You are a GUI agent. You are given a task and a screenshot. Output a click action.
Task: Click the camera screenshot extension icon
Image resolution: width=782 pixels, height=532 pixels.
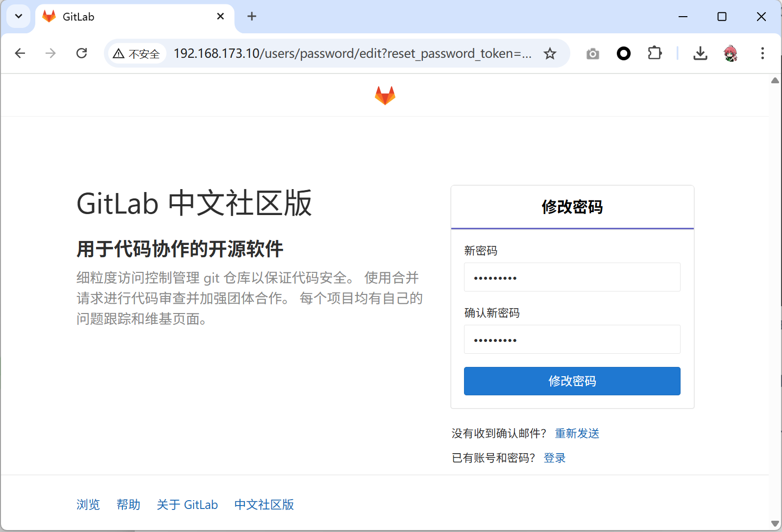[592, 53]
